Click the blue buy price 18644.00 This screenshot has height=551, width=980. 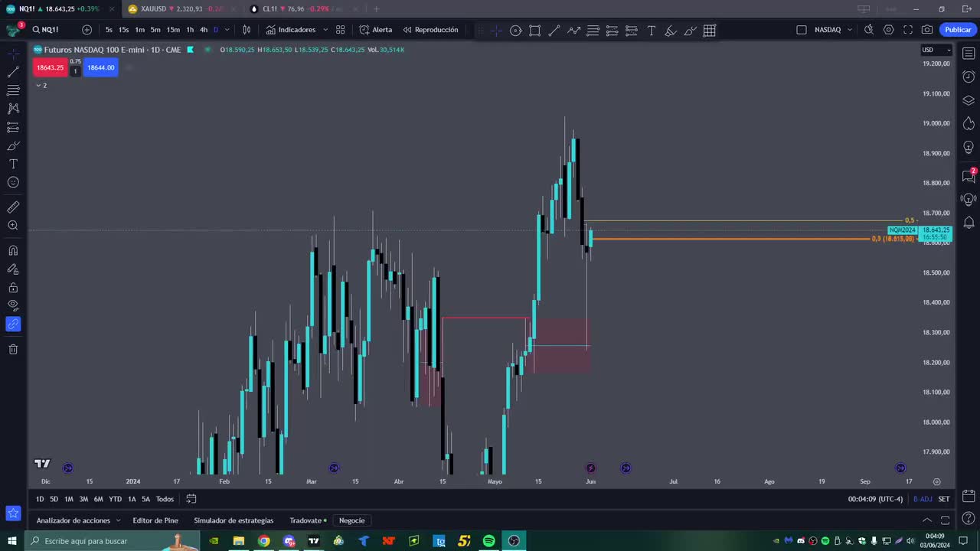101,67
